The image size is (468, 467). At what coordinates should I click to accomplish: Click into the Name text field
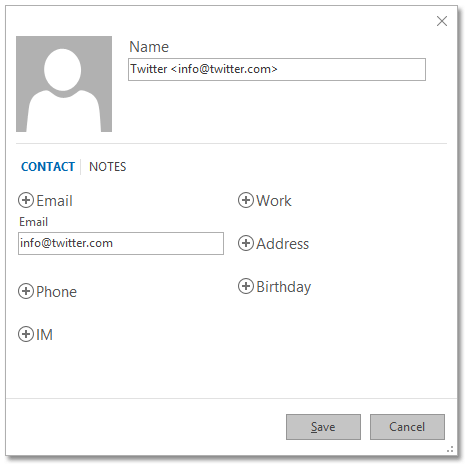click(277, 69)
